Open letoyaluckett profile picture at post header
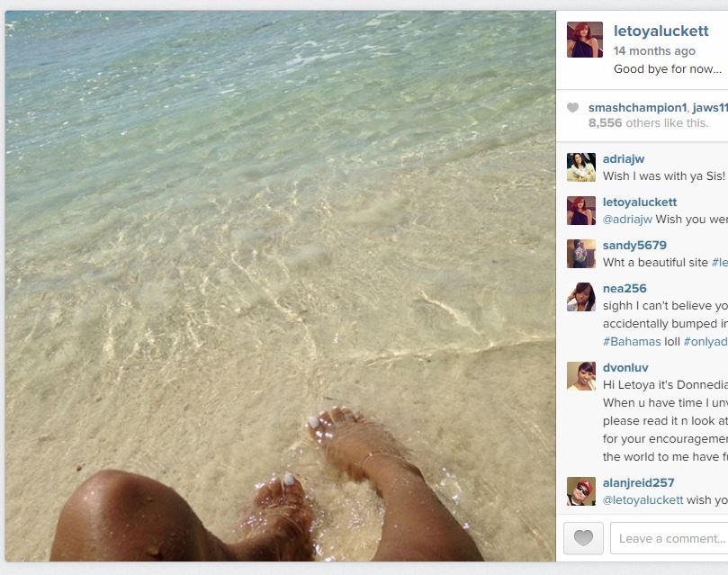 click(585, 40)
